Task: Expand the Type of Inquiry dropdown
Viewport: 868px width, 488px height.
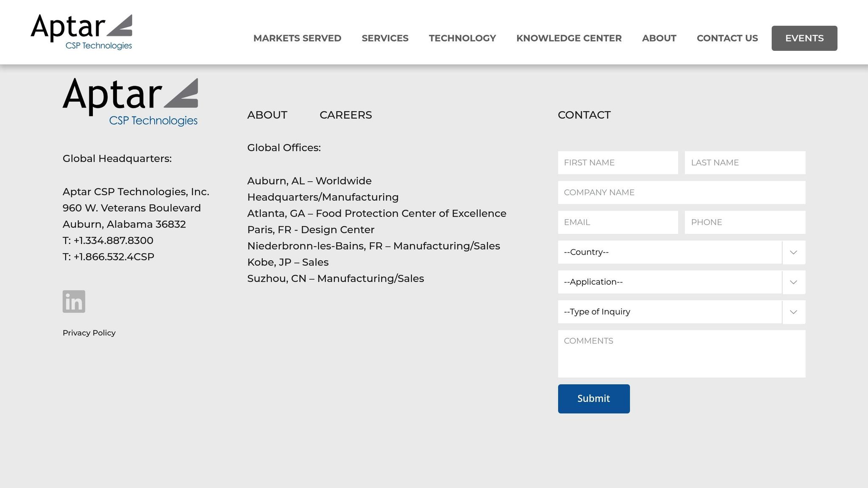Action: 682,312
